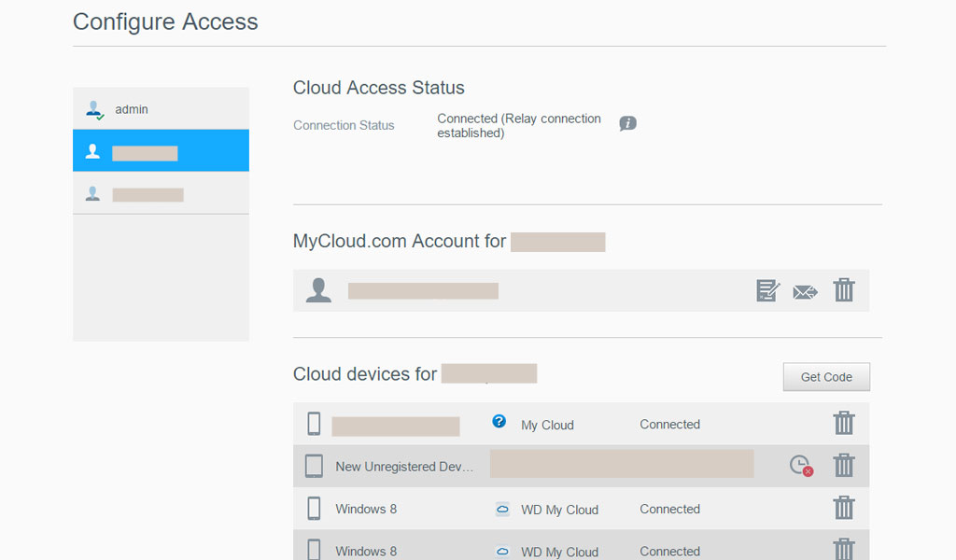956x560 pixels.
Task: Remove the first Windows 8 device
Action: tap(844, 508)
